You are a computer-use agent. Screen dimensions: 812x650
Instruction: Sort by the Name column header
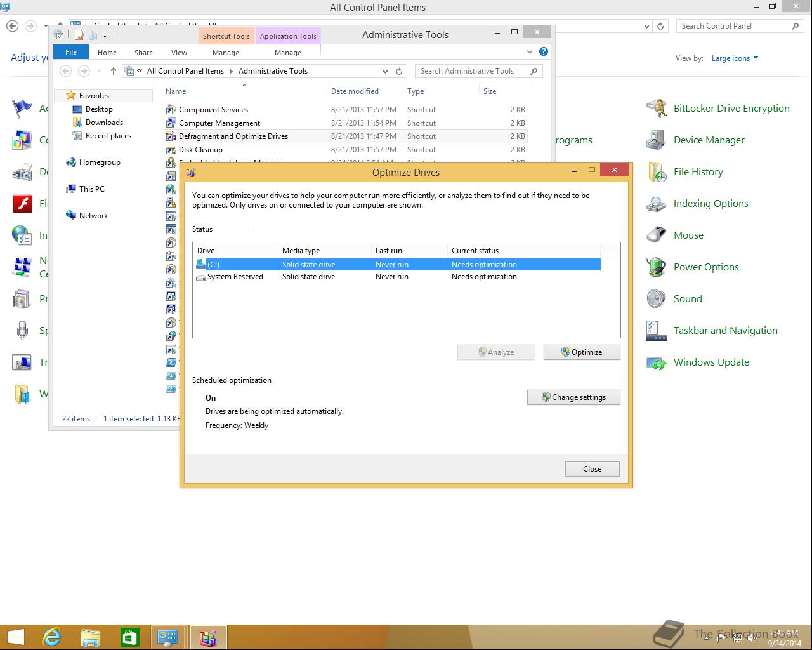tap(244, 91)
